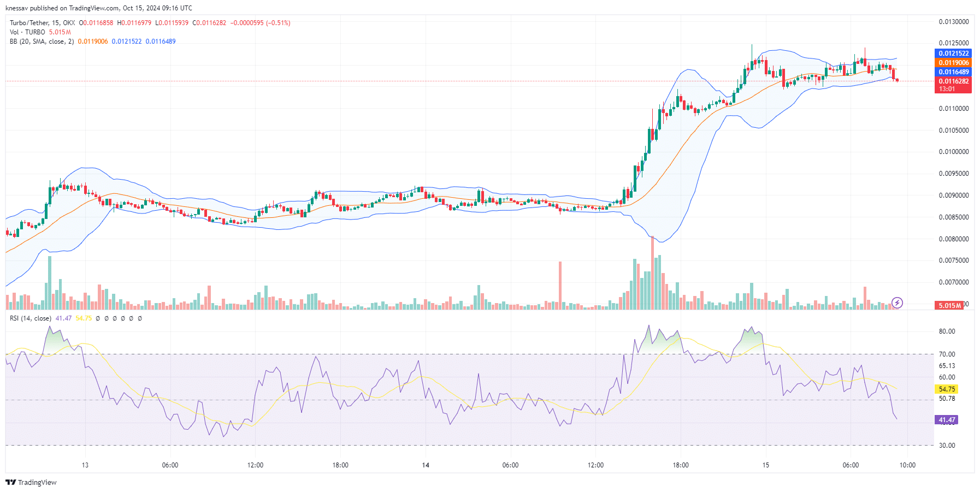The image size is (980, 492).
Task: Click the 0.0125000 price scale label
Action: 954,43
